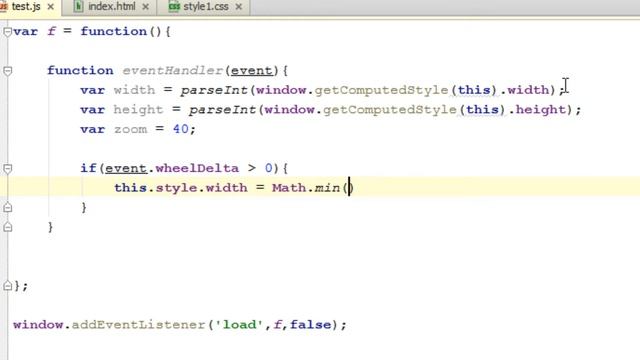640x360 pixels.
Task: Close the style1.css tab
Action: (239, 7)
